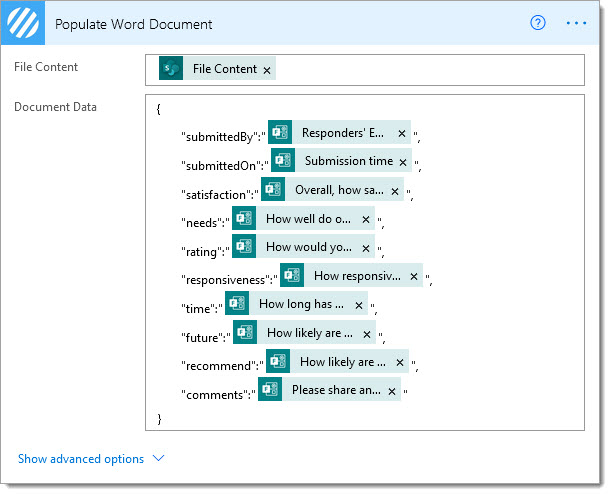Select the How would yo... token text

coord(309,247)
